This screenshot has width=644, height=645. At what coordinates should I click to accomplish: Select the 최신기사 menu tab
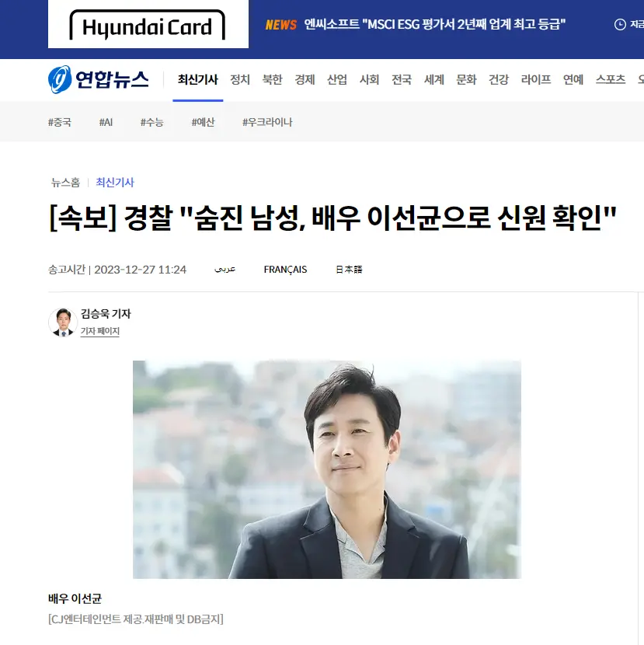198,79
